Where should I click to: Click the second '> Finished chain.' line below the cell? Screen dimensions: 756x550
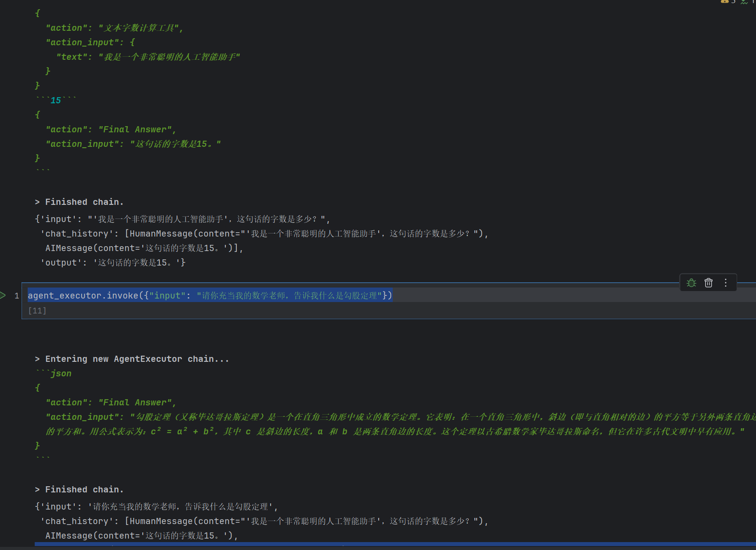80,489
